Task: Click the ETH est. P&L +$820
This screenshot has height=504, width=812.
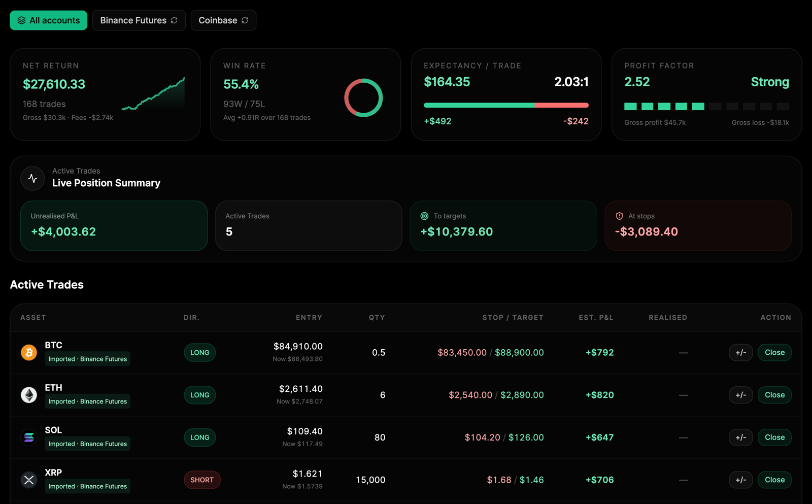Action: (x=599, y=395)
